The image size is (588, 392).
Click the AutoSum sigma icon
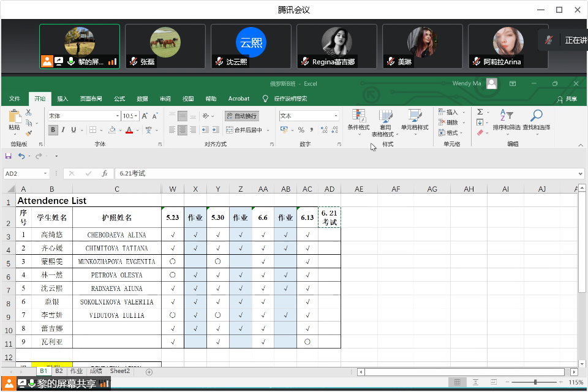[x=480, y=112]
